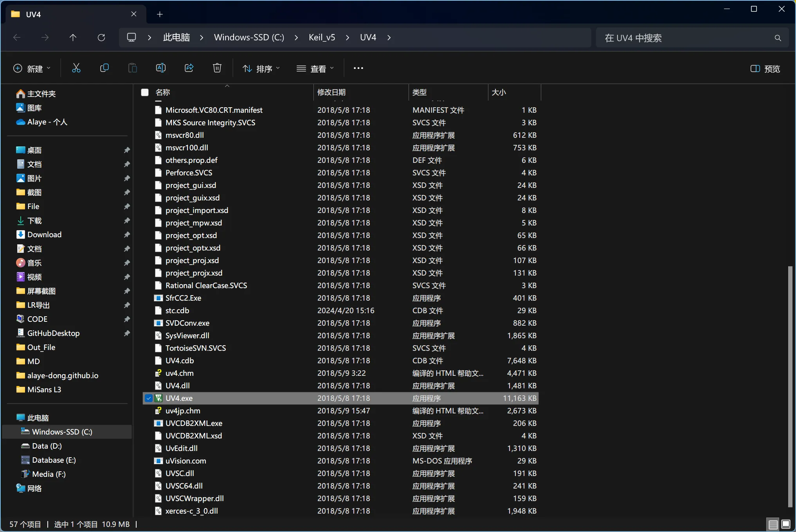Screen dimensions: 796x532
Task: Open uv4.chm help document
Action: pos(178,373)
